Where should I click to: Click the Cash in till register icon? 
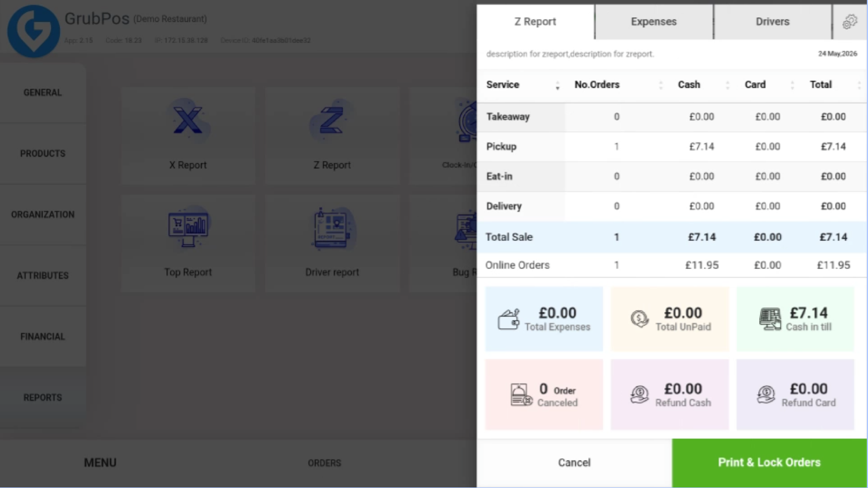click(770, 319)
